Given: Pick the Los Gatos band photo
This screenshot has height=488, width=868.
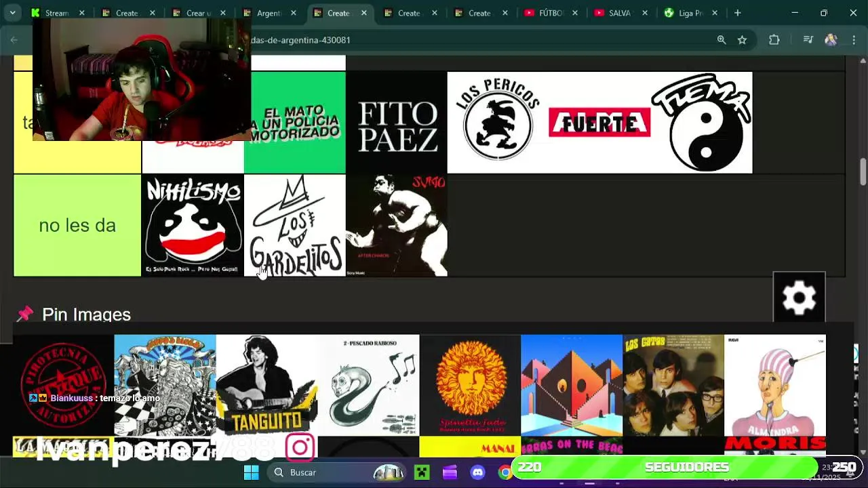Looking at the screenshot, I should pos(673,385).
